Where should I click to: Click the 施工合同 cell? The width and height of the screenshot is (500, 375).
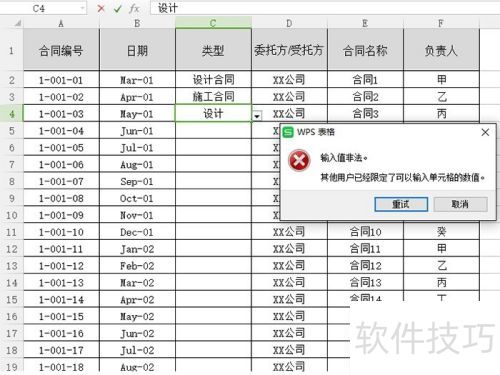(x=213, y=97)
